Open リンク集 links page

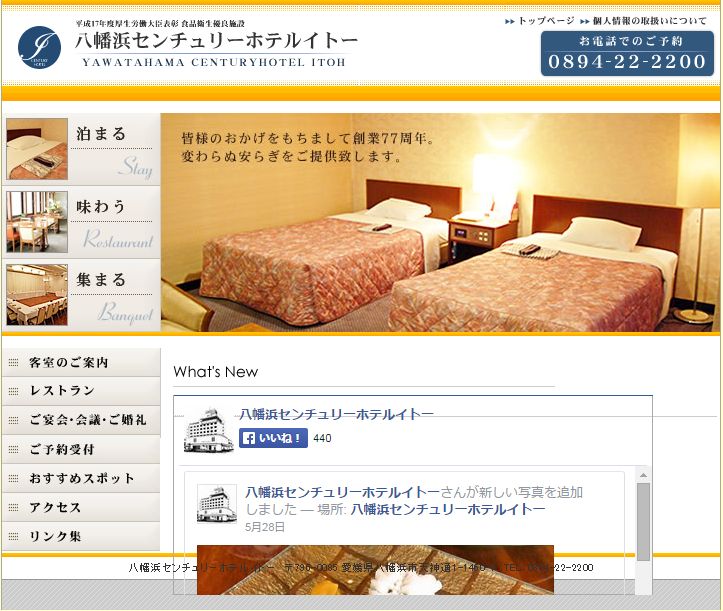pos(81,536)
